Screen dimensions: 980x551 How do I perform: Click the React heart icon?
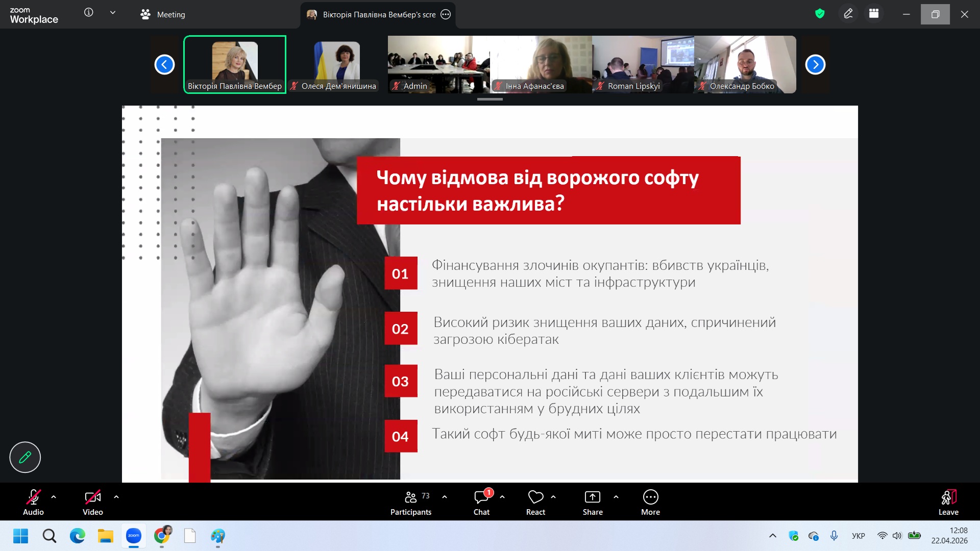[x=535, y=497]
